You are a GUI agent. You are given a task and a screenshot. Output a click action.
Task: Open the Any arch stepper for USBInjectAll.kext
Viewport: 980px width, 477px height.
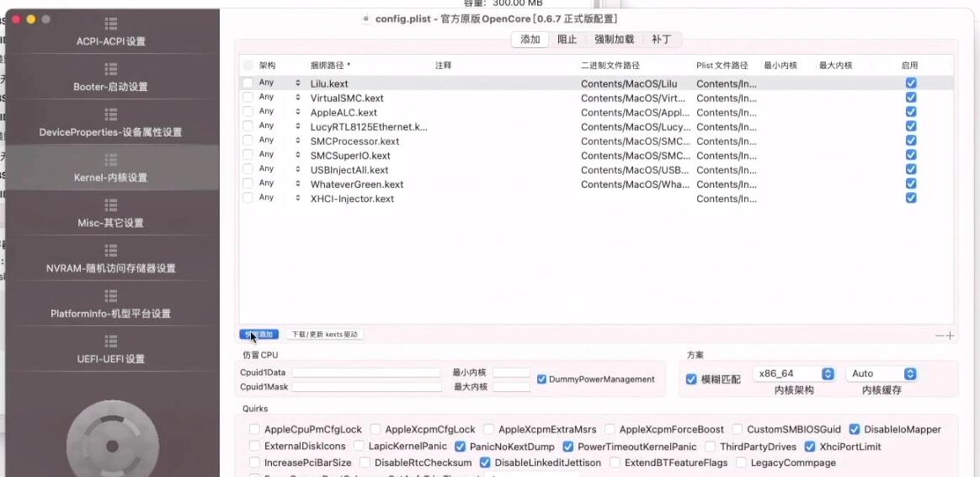[297, 169]
